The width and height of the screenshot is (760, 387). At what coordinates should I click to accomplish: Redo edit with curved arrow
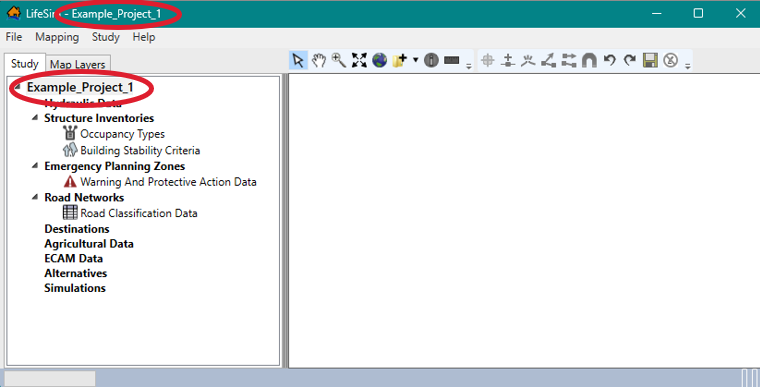click(x=630, y=61)
